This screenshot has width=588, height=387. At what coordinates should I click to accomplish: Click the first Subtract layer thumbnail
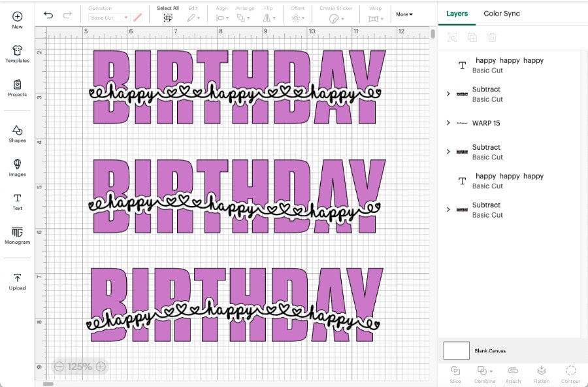click(x=462, y=94)
